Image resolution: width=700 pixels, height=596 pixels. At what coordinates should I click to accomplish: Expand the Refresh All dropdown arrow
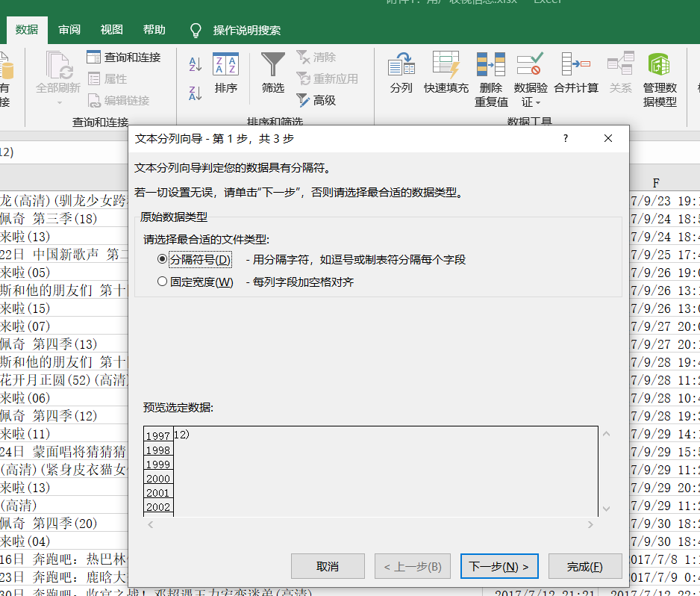59,102
